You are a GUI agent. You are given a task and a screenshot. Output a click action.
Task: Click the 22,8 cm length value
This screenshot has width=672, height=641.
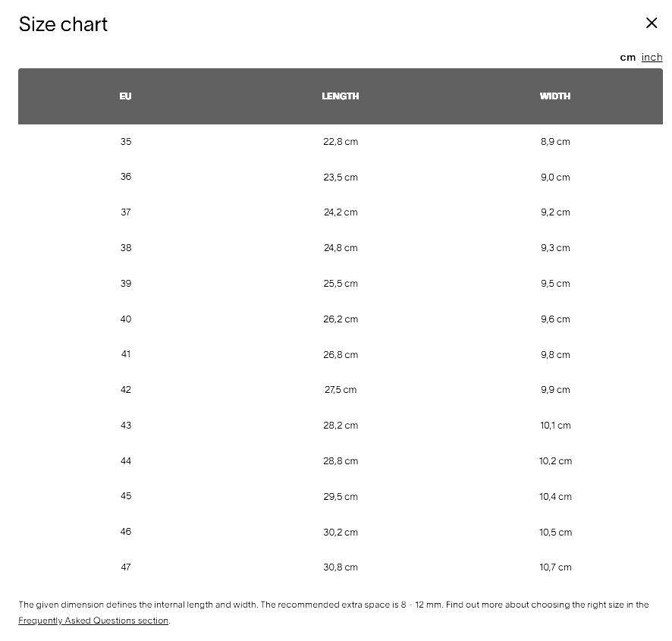tap(341, 142)
